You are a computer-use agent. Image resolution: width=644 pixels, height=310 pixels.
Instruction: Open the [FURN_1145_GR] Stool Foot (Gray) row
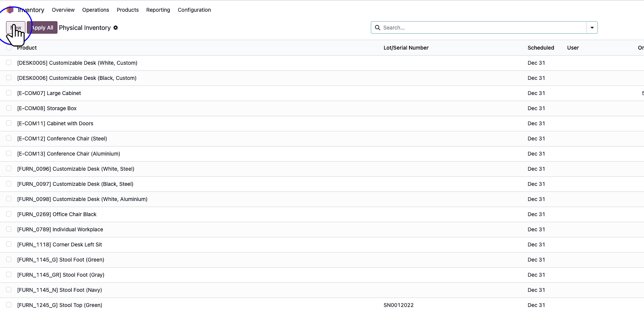click(x=322, y=275)
